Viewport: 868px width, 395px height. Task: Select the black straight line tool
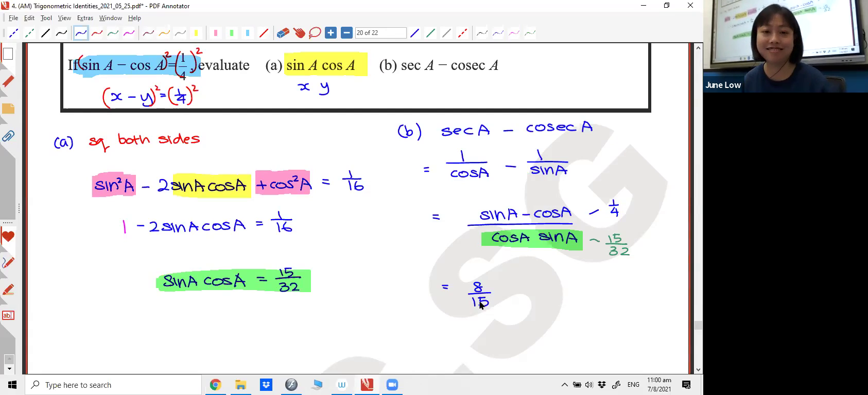[46, 33]
